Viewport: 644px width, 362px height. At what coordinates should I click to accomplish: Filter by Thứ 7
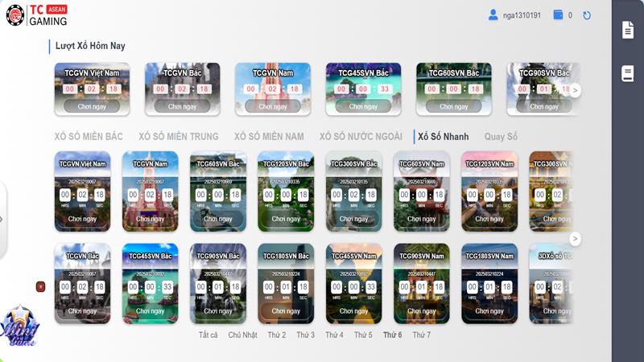tap(421, 335)
